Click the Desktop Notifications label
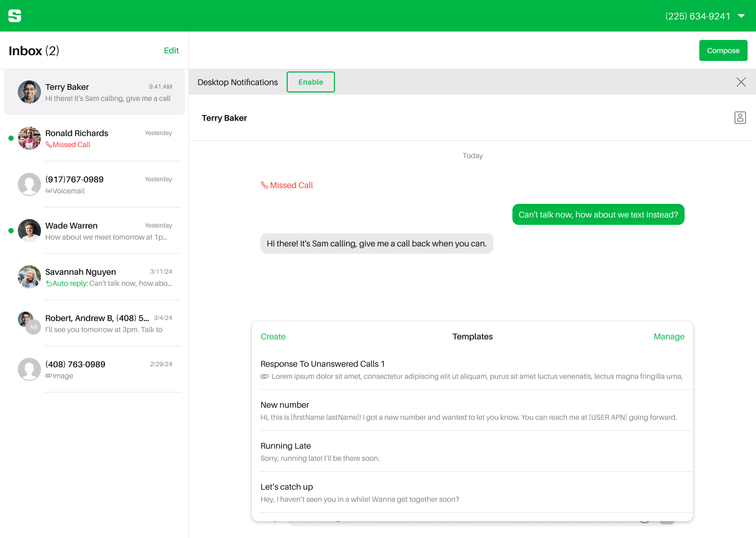 click(x=238, y=82)
